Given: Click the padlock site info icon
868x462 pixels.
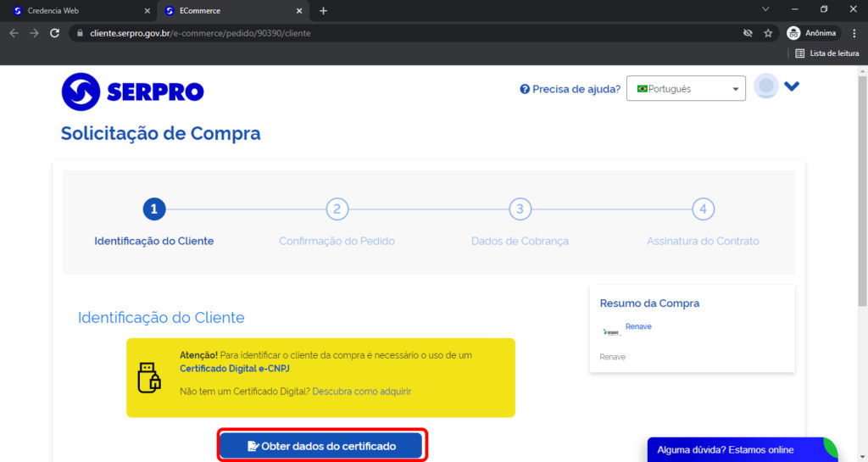Looking at the screenshot, I should click(x=80, y=33).
